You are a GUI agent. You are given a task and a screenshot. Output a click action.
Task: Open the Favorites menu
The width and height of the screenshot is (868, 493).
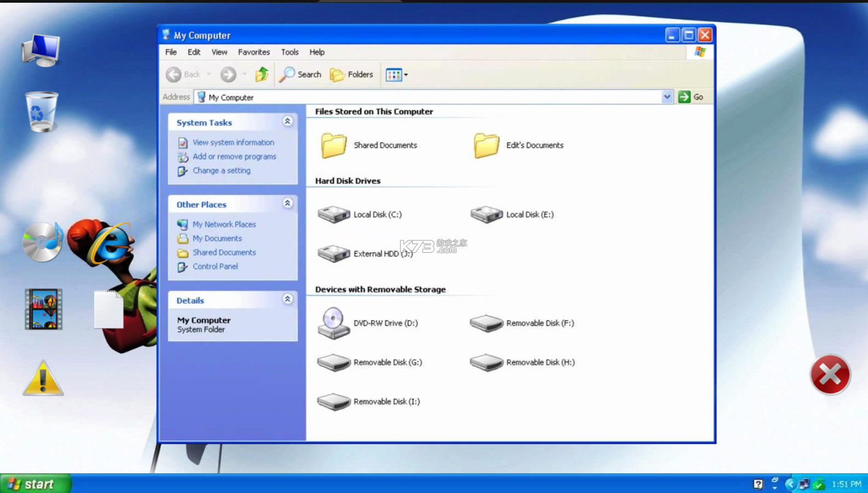pos(253,52)
